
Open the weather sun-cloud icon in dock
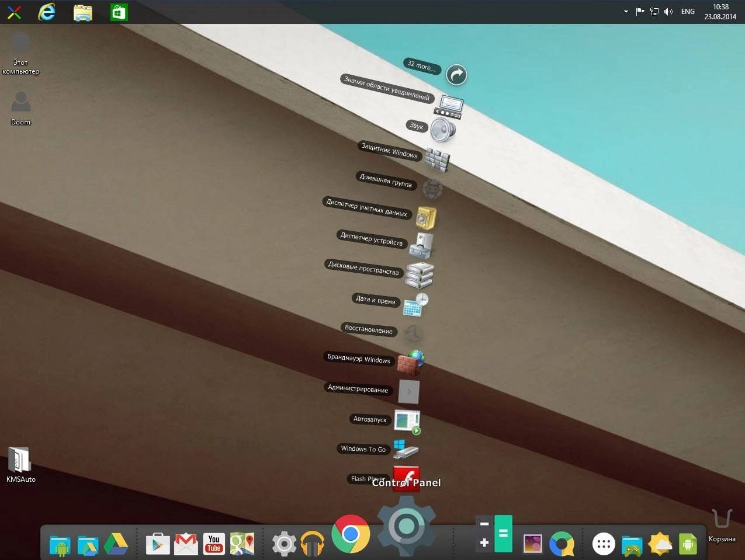660,544
